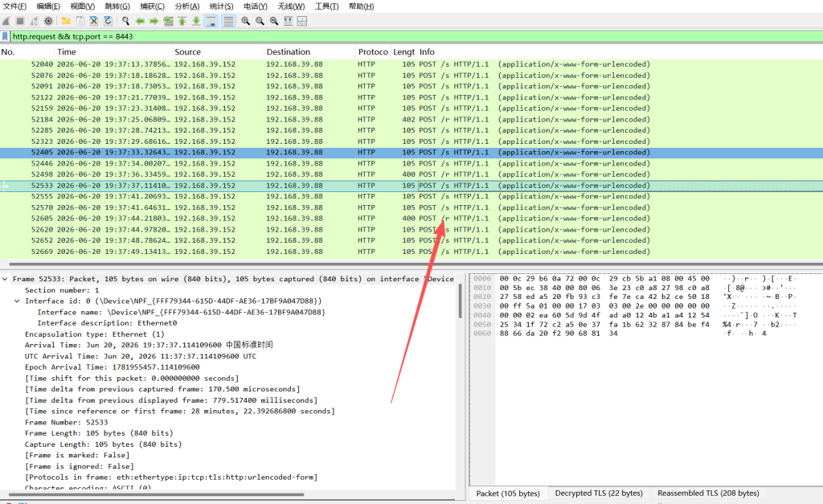Switch to the Packet (105 bytes) tab

(508, 494)
